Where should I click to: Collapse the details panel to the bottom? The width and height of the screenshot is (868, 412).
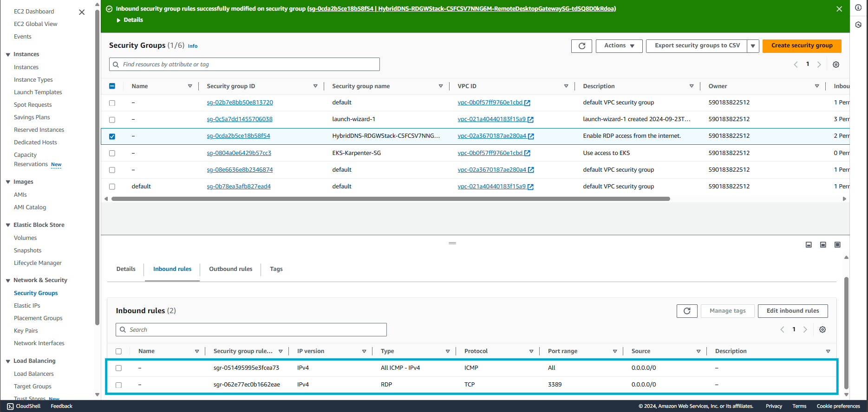(x=809, y=245)
